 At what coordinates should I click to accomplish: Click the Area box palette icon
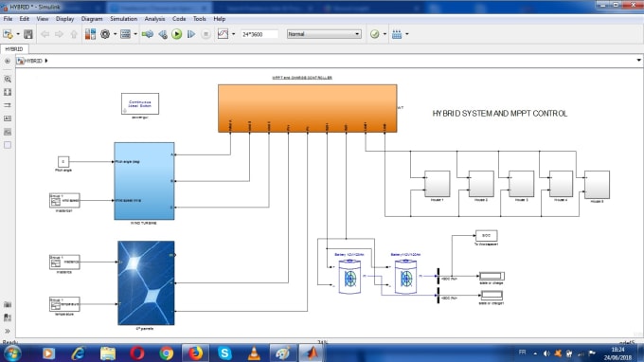click(x=8, y=145)
